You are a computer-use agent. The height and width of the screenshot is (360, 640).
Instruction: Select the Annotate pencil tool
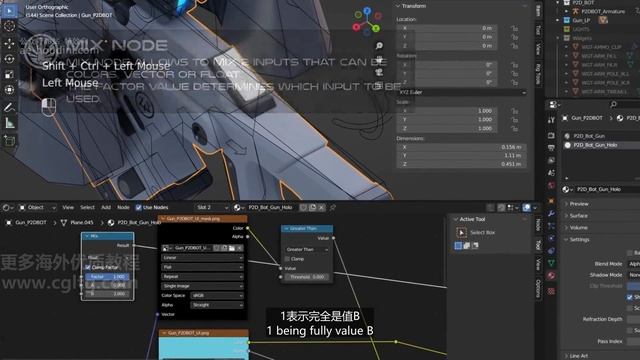(x=9, y=107)
